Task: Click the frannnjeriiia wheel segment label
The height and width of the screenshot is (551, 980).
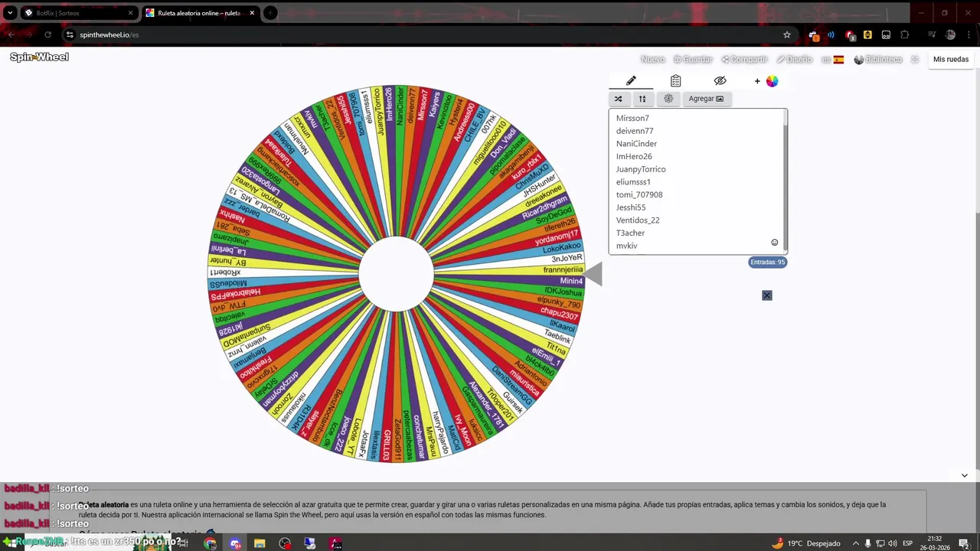Action: click(563, 269)
